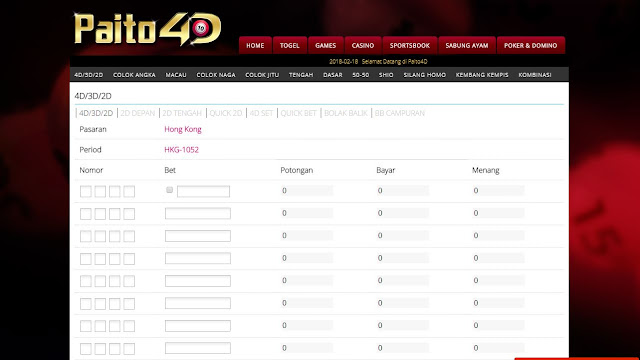
Task: Select the DASAR game type
Action: pos(333,75)
